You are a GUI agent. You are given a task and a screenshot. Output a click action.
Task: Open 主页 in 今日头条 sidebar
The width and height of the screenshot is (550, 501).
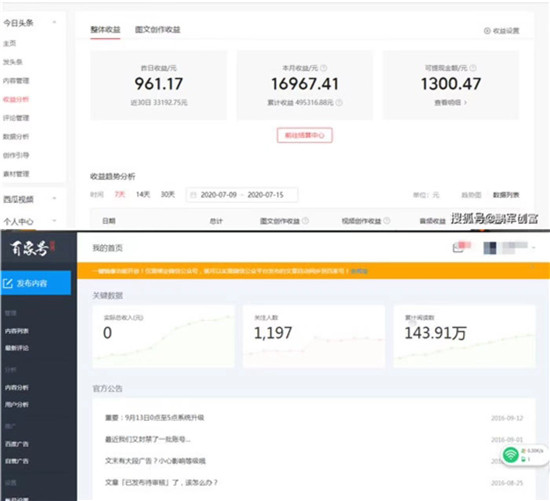point(9,44)
